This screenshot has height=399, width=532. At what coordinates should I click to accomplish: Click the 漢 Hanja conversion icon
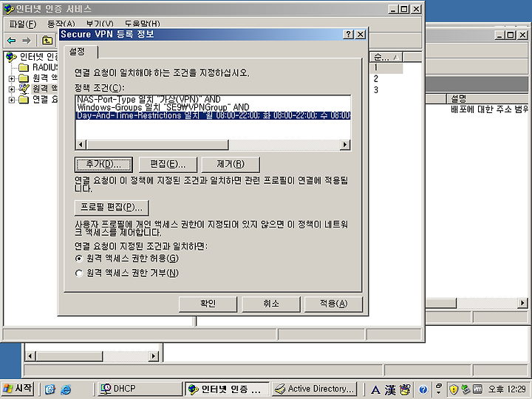pyautogui.click(x=390, y=389)
